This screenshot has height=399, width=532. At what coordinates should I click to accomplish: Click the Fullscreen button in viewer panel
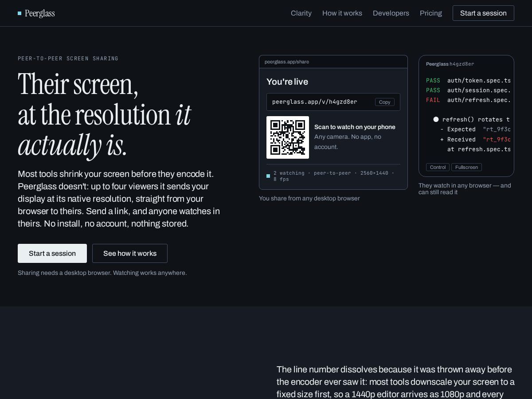(x=466, y=167)
